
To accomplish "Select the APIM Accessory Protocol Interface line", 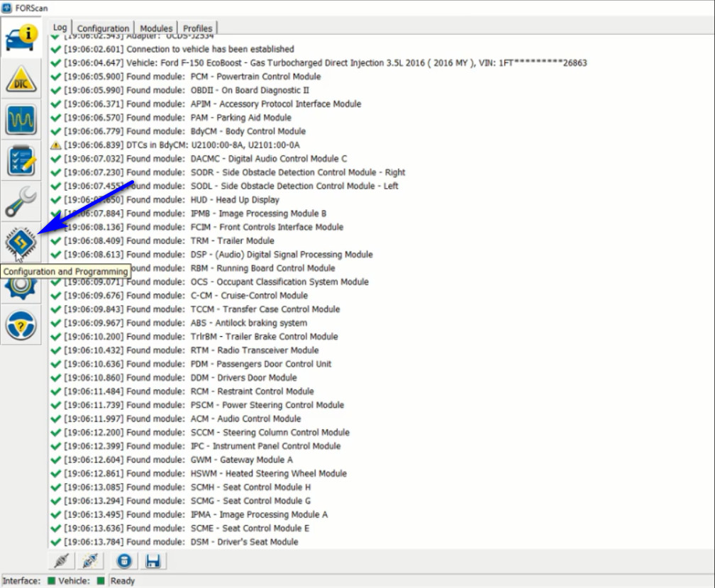I will point(206,104).
